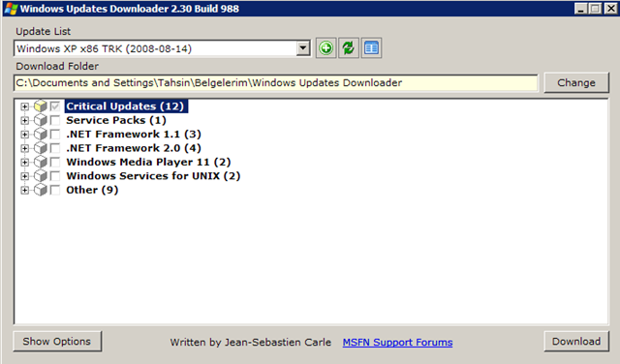Expand the Service Packs tree node

tap(24, 121)
